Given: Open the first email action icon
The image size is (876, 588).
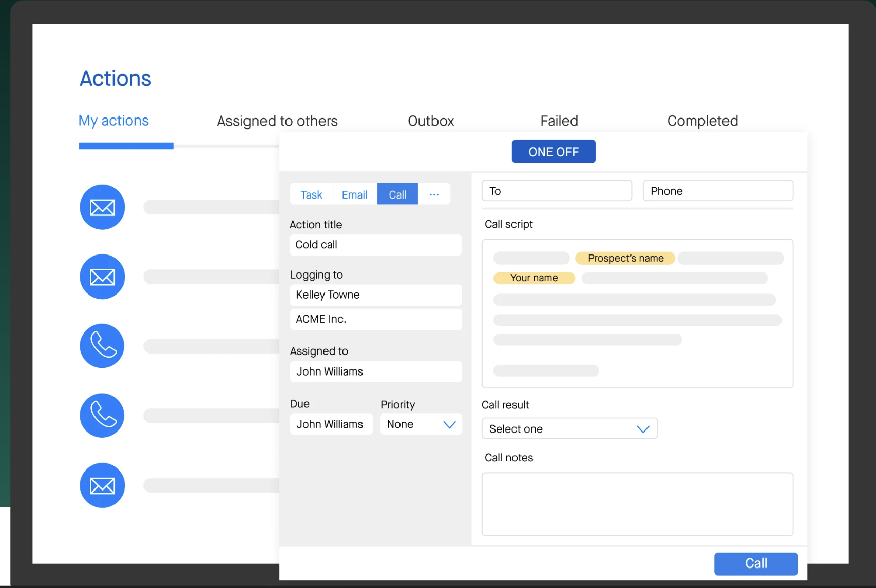Looking at the screenshot, I should tap(102, 207).
